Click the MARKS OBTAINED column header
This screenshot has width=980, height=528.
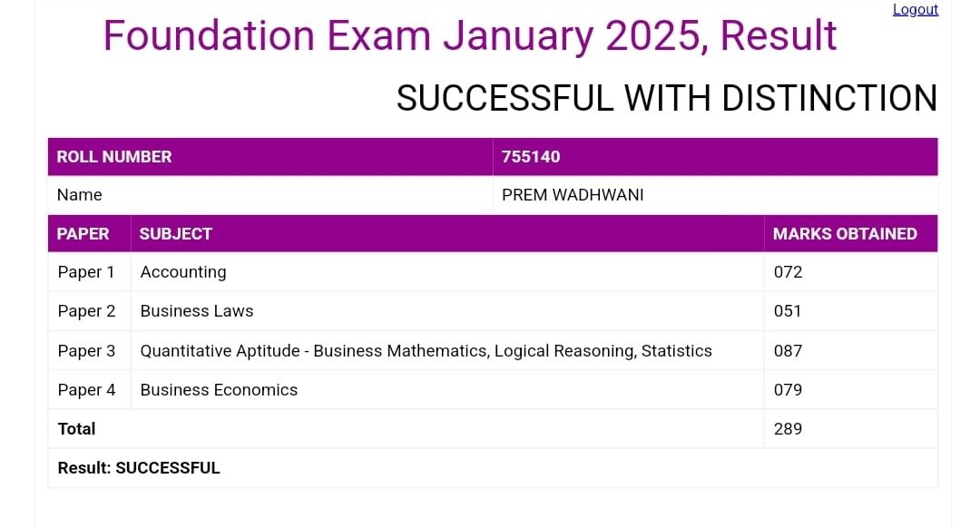pyautogui.click(x=845, y=234)
